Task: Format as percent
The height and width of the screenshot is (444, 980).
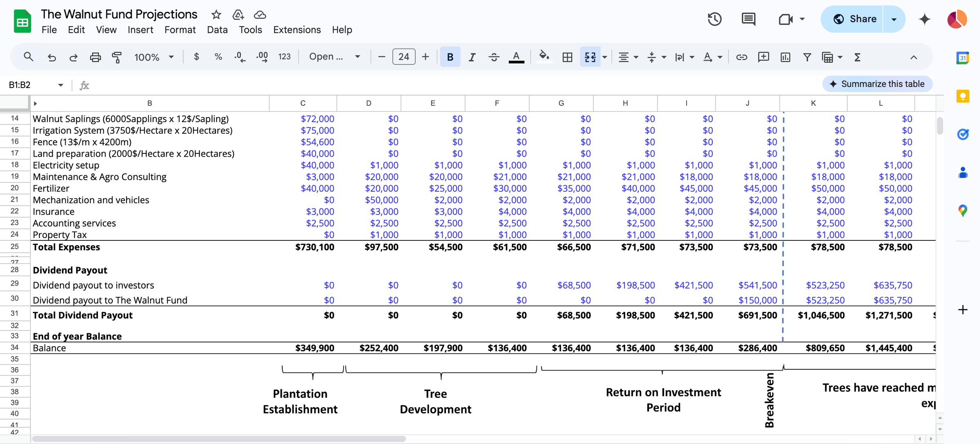Action: click(218, 57)
